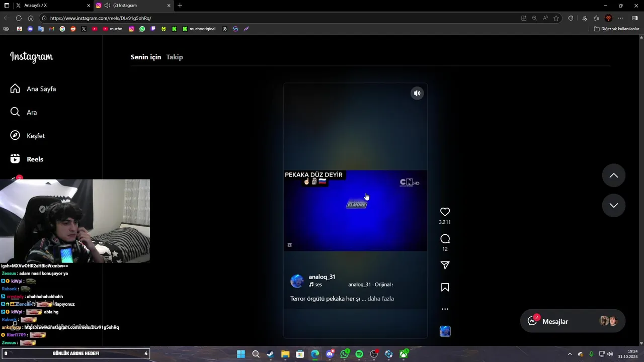644x362 pixels.
Task: Open read aloud in address bar
Action: [545, 18]
